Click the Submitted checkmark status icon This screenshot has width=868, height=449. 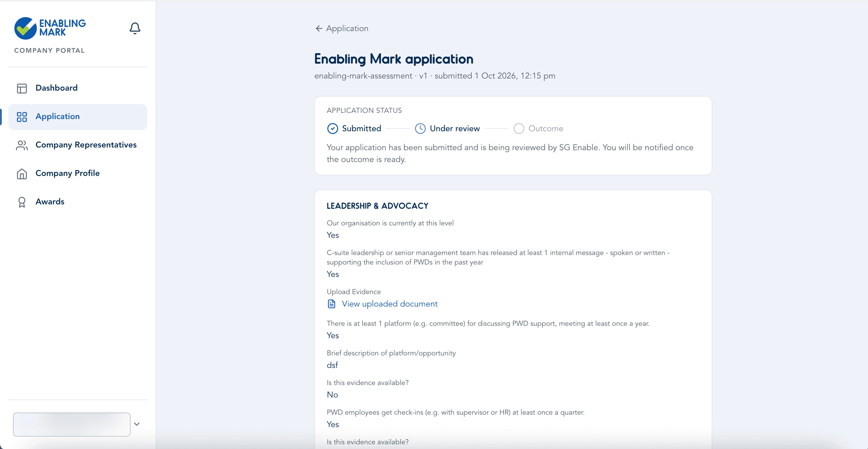click(332, 129)
